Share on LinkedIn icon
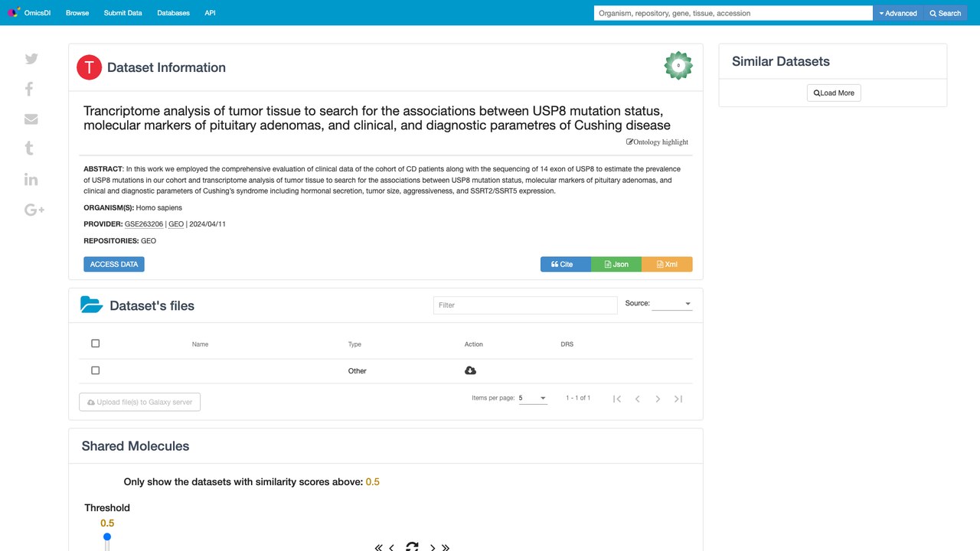 click(31, 179)
